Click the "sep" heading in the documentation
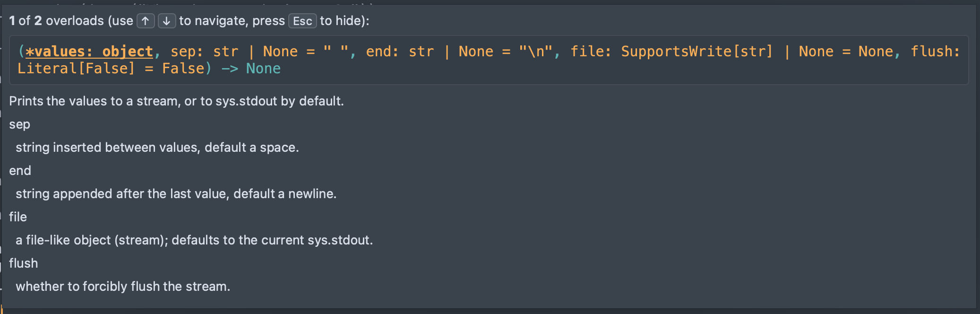The width and height of the screenshot is (980, 314). click(x=20, y=124)
